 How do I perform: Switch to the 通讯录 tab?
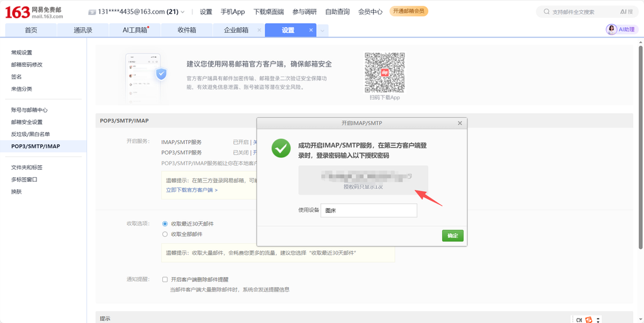tap(83, 30)
